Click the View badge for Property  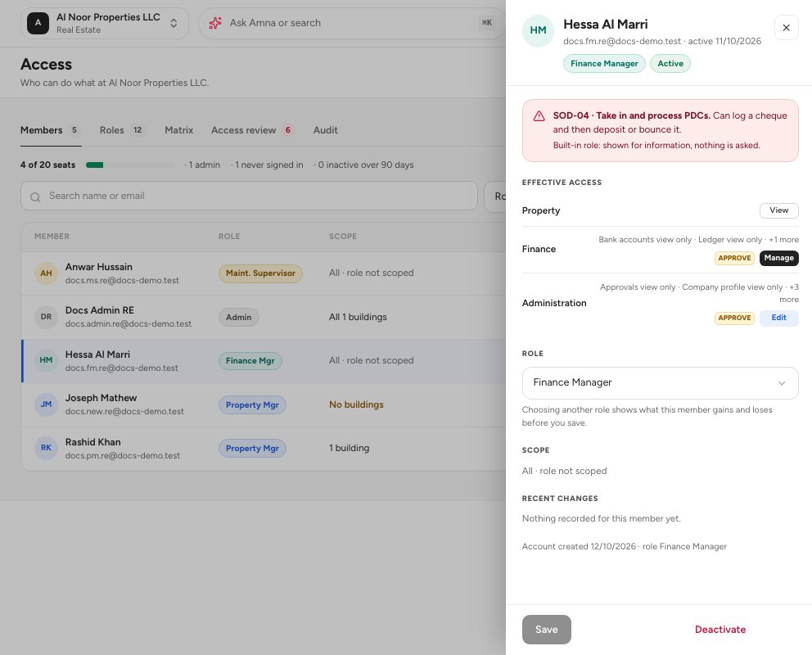[x=779, y=210]
